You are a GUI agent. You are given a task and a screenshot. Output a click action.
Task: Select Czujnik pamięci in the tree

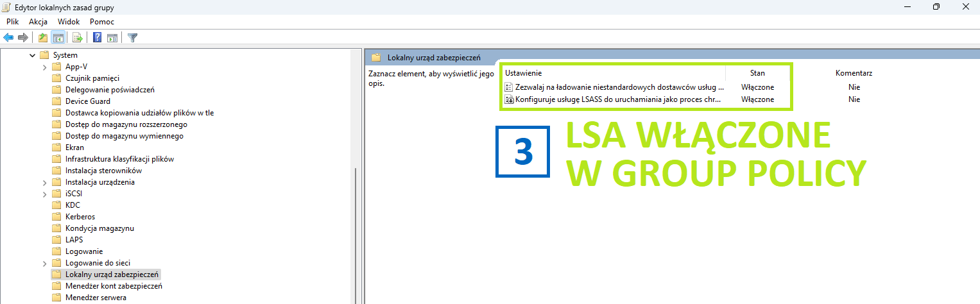coord(92,78)
